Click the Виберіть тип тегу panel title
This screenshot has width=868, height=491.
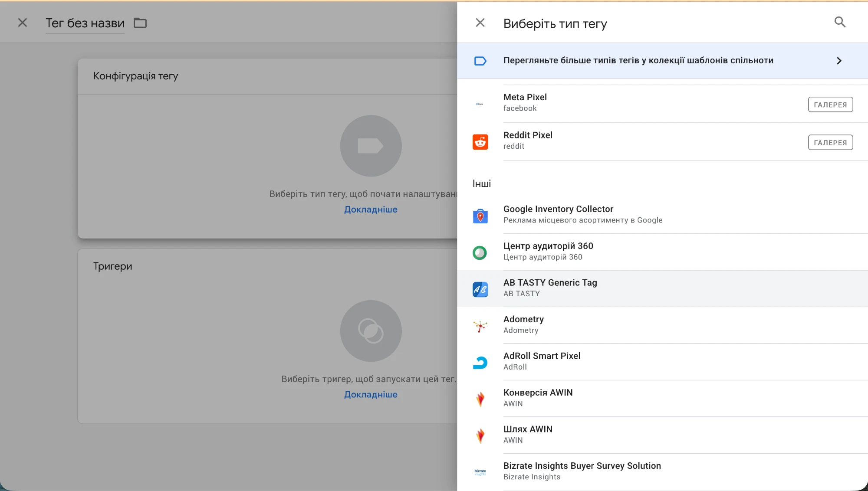tap(555, 23)
